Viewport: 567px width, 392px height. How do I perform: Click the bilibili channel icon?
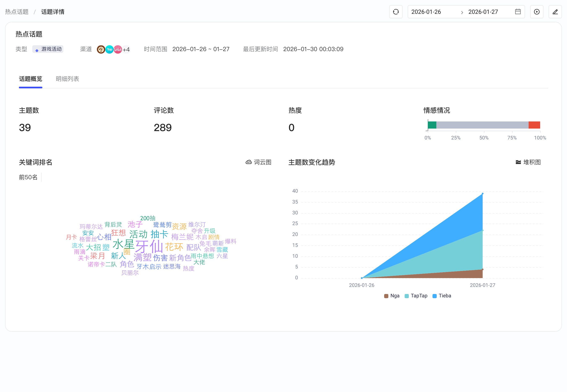pos(118,49)
